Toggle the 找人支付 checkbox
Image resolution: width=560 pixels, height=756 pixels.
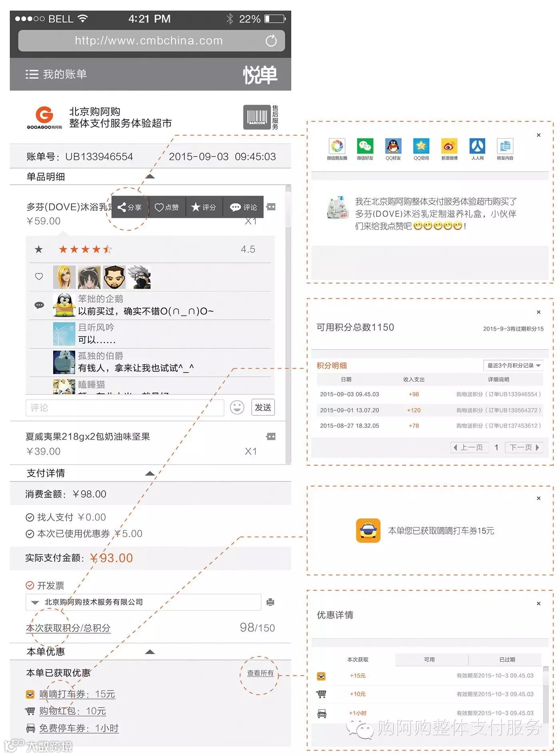coord(30,518)
